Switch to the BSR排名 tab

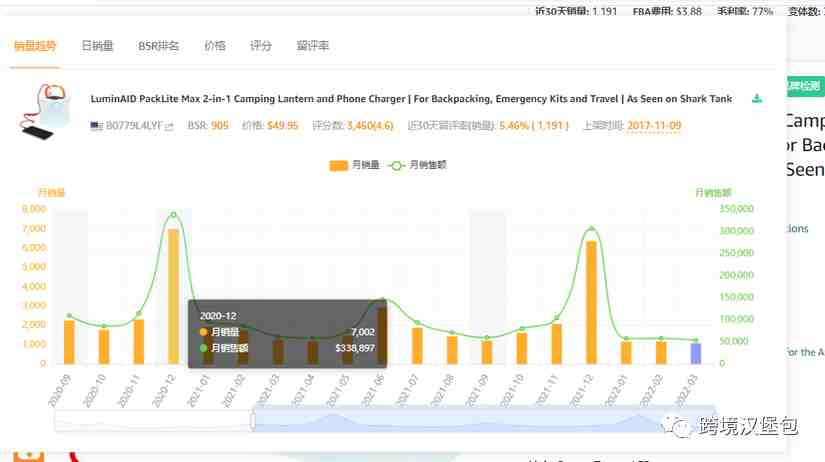158,46
